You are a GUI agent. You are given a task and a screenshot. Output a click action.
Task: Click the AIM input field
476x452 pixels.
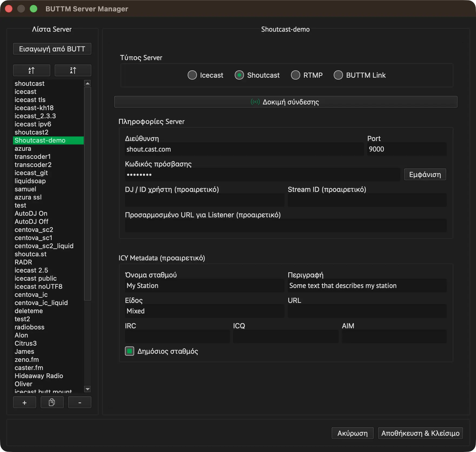(x=394, y=336)
